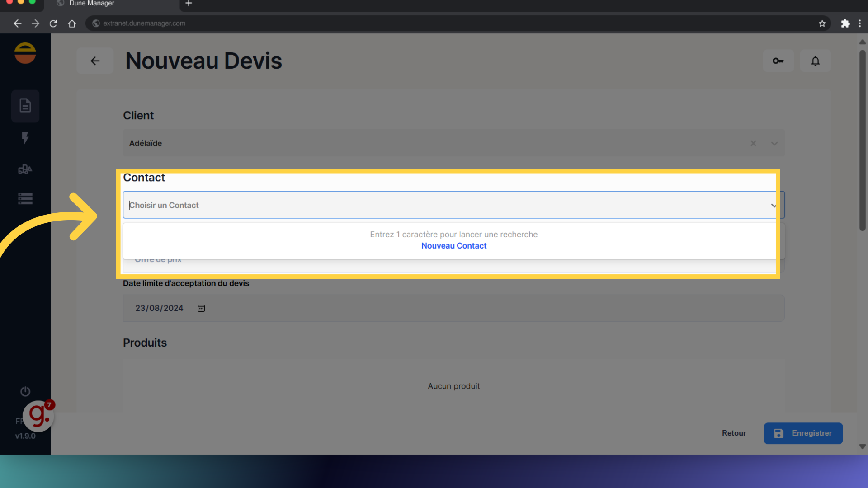Screen dimensions: 868x488
Task: Open the key icon button
Action: pos(778,61)
